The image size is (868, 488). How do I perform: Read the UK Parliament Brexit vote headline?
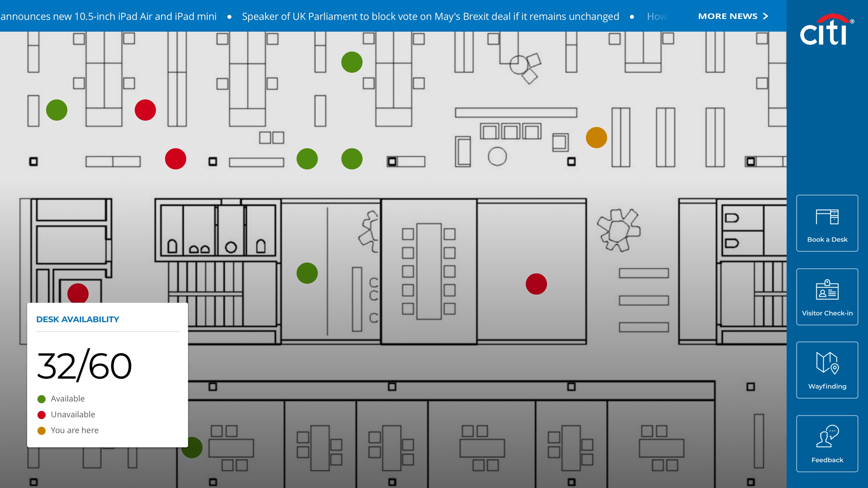coord(430,16)
